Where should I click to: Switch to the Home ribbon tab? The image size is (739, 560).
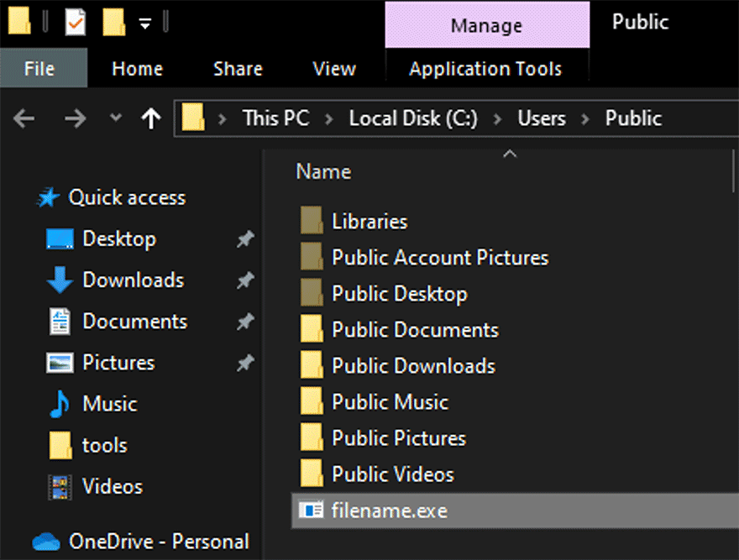point(137,69)
